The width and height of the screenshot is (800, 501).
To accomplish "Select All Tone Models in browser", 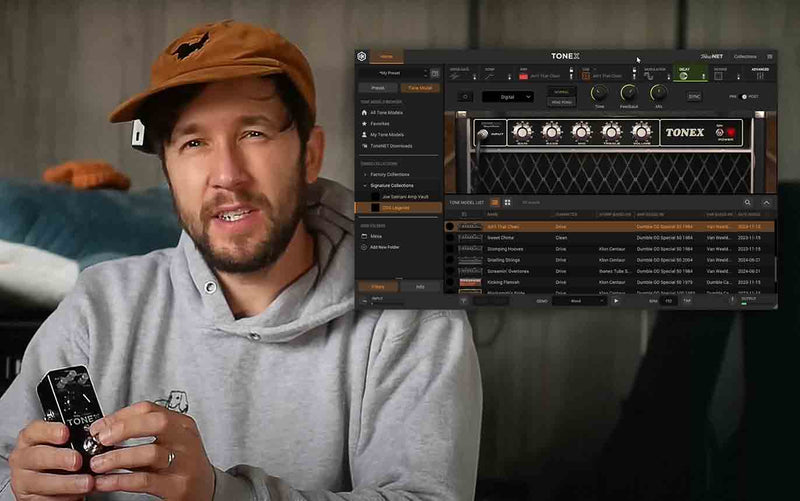I will click(x=386, y=113).
